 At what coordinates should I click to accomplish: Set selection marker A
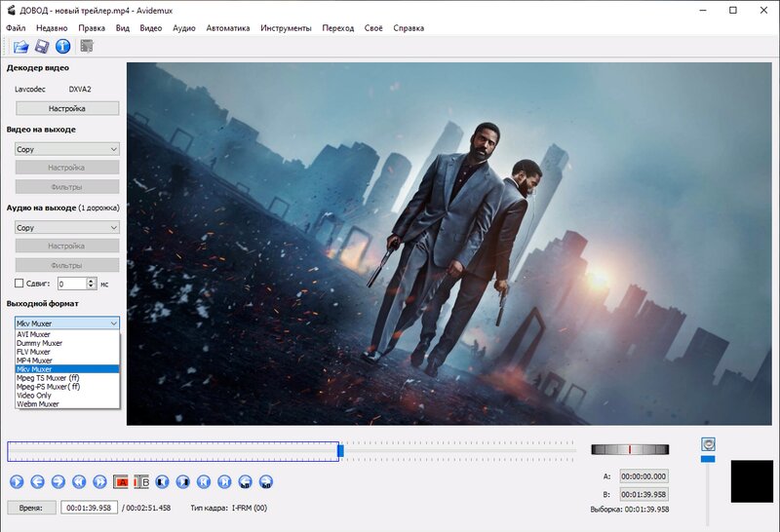click(121, 481)
